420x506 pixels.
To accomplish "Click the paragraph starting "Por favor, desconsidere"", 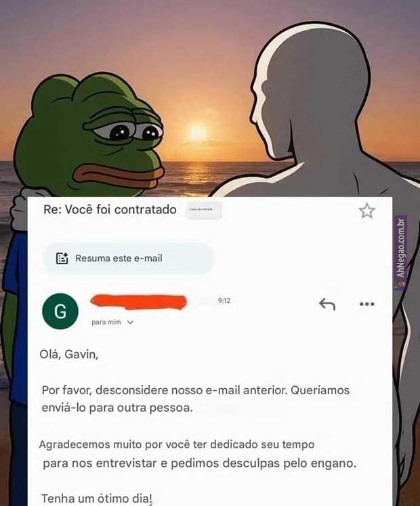I will (x=195, y=399).
